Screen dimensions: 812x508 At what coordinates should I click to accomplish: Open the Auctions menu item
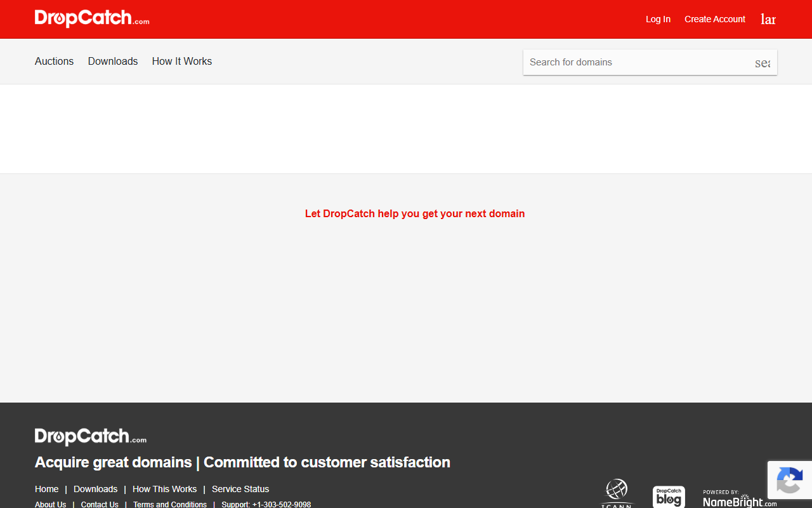click(x=54, y=62)
